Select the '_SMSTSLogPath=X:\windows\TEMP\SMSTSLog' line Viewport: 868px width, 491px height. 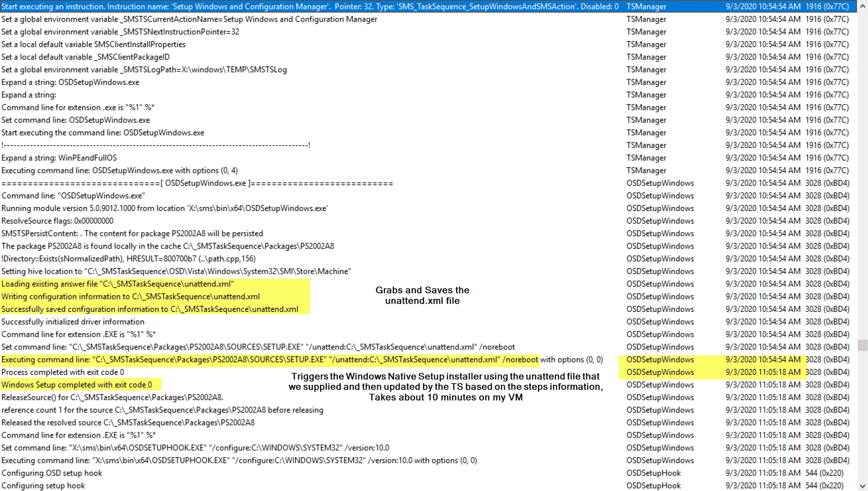[144, 70]
